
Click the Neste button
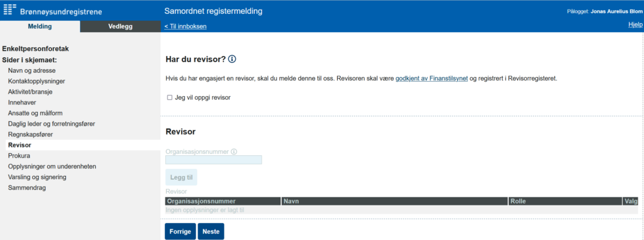click(211, 231)
